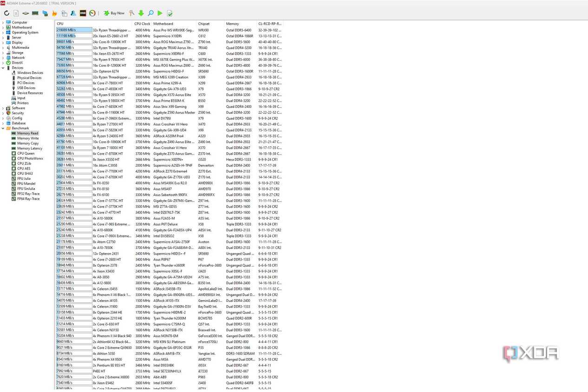Click the keys product key icon
The width and height of the screenshot is (588, 392).
point(131,13)
